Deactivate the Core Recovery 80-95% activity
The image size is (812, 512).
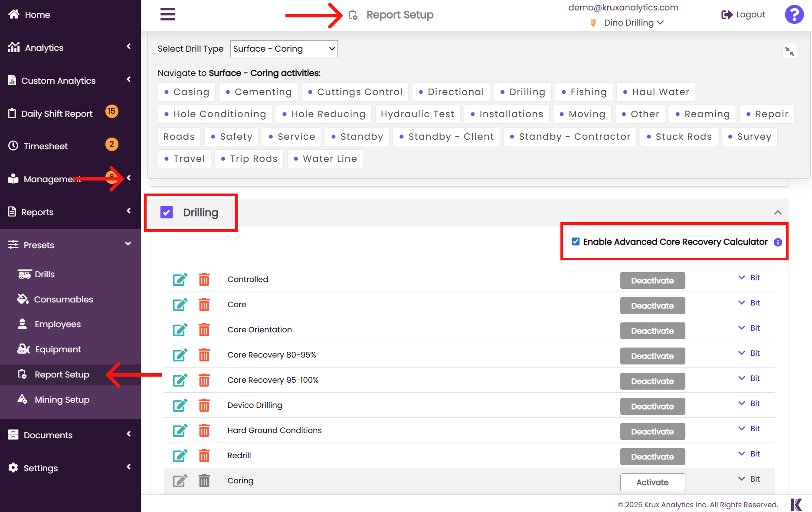click(x=652, y=356)
